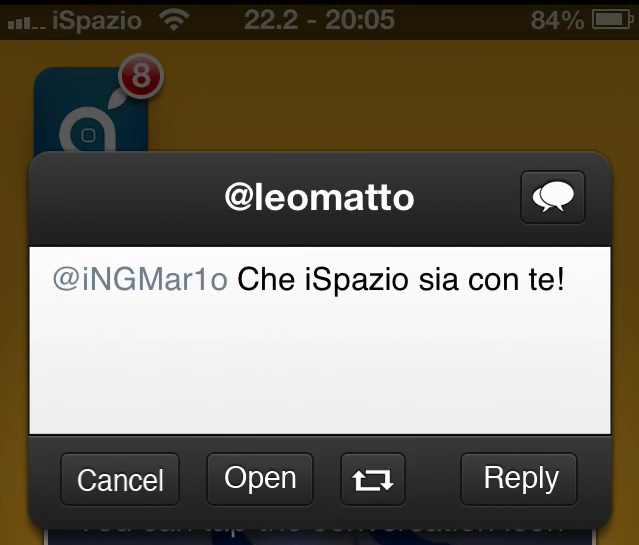Tap the @leomatto username title

[x=319, y=197]
